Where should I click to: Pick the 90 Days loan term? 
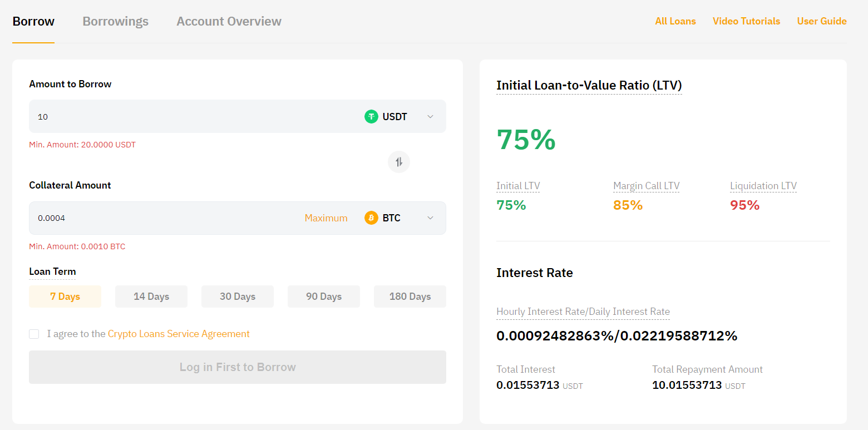(x=324, y=296)
